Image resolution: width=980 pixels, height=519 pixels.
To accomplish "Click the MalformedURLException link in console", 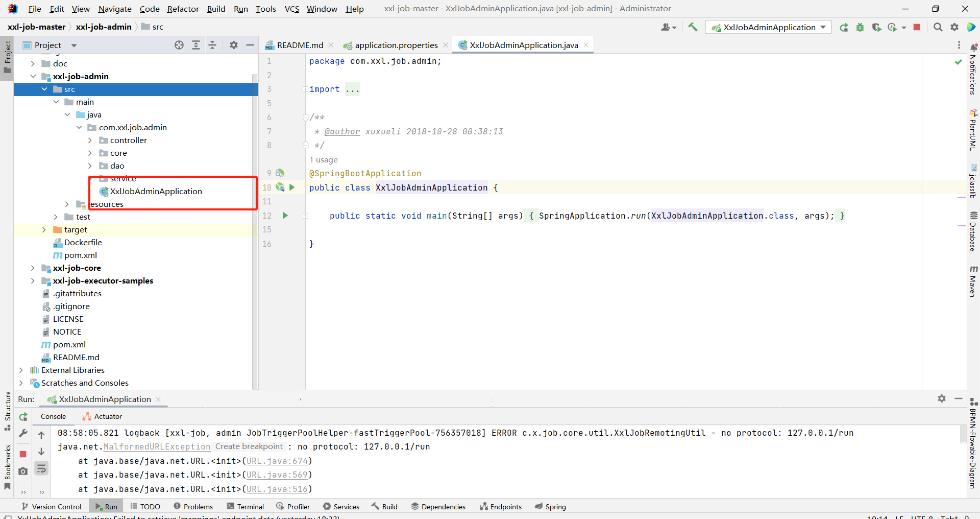I will 157,446.
